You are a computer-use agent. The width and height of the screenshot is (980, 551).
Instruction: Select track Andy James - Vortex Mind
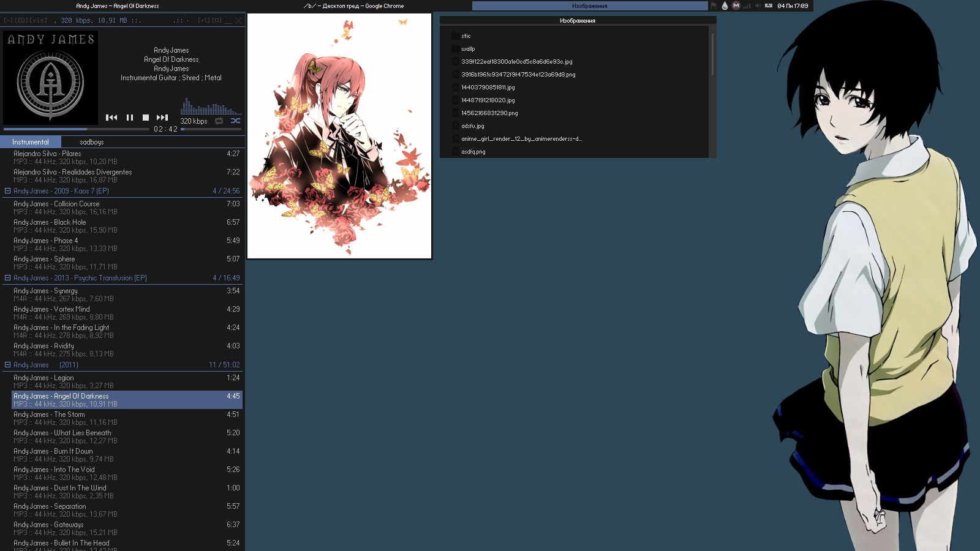127,313
